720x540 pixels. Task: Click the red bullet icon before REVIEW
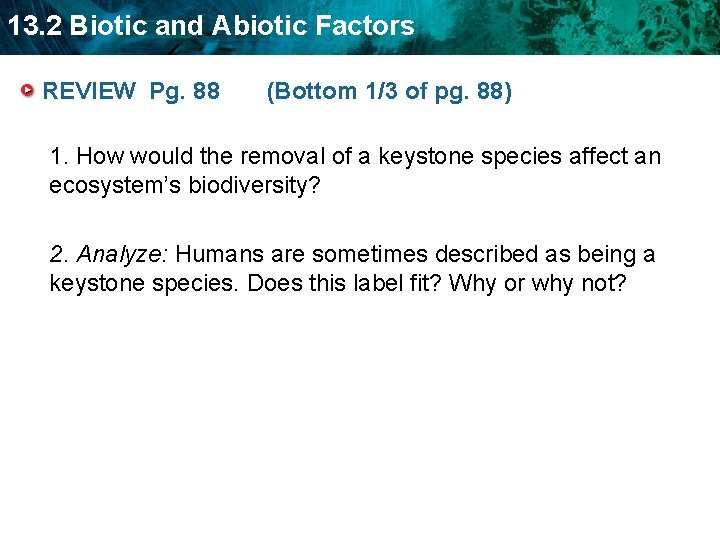point(27,90)
